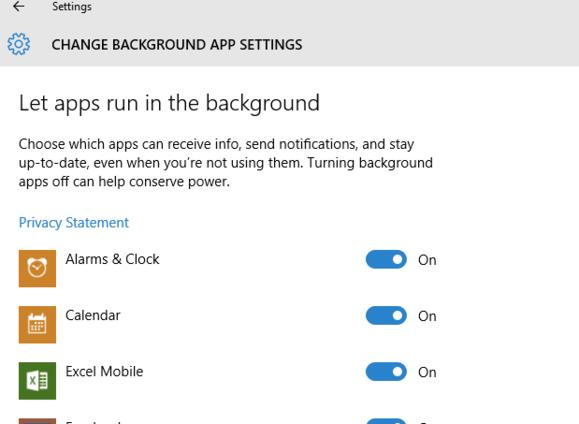Click the Change Background App Settings header
This screenshot has height=424, width=579.
coord(177,45)
